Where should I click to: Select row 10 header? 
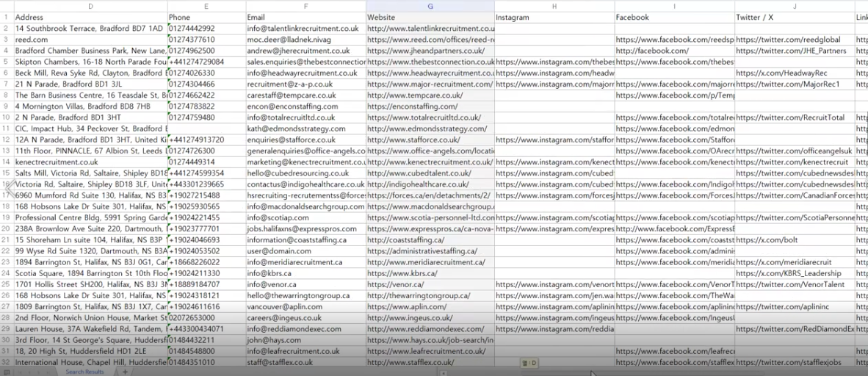coord(7,117)
